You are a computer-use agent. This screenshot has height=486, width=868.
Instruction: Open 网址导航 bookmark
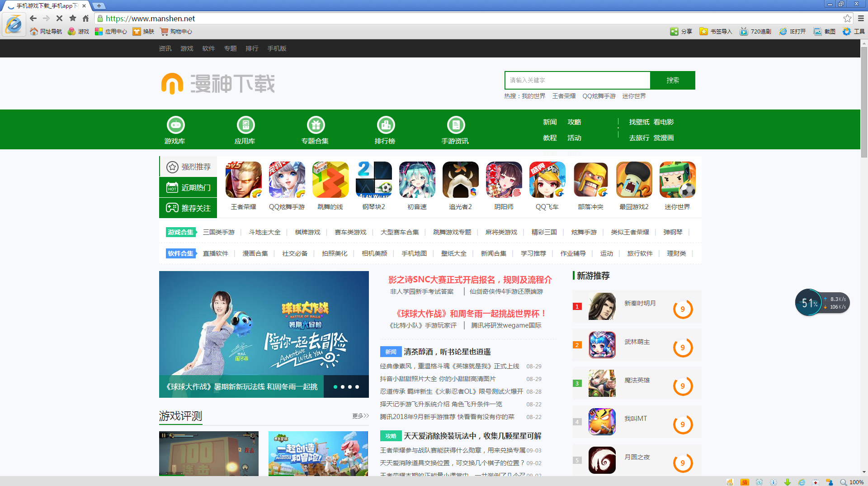[x=46, y=31]
